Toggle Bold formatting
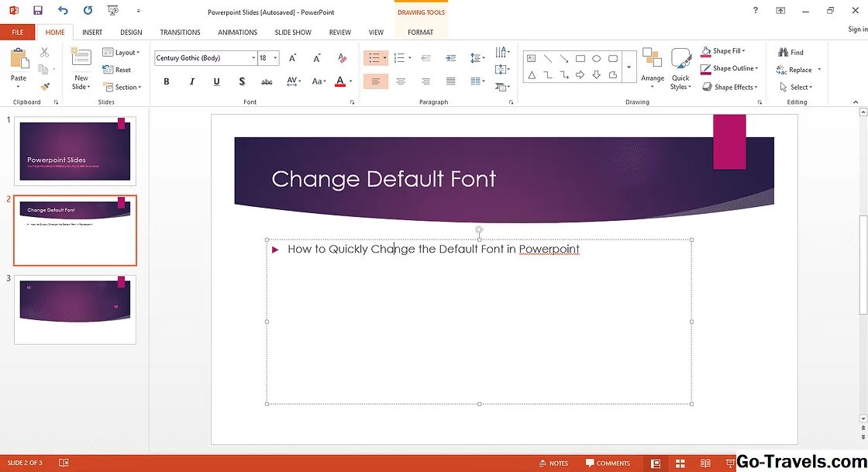 pyautogui.click(x=166, y=81)
